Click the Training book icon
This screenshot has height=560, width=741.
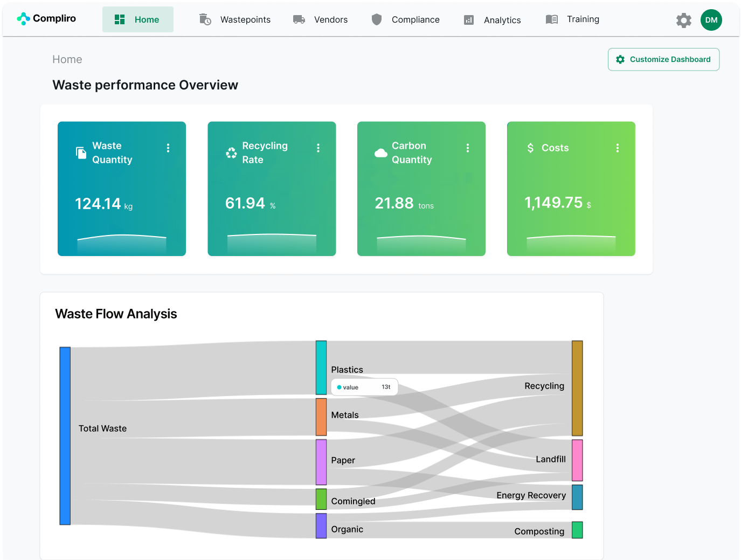coord(551,19)
